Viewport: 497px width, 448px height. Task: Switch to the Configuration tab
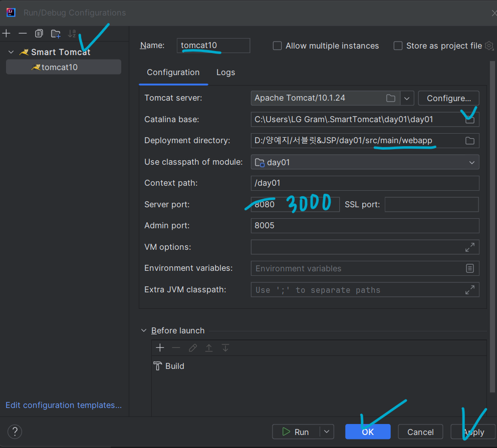[x=173, y=73]
